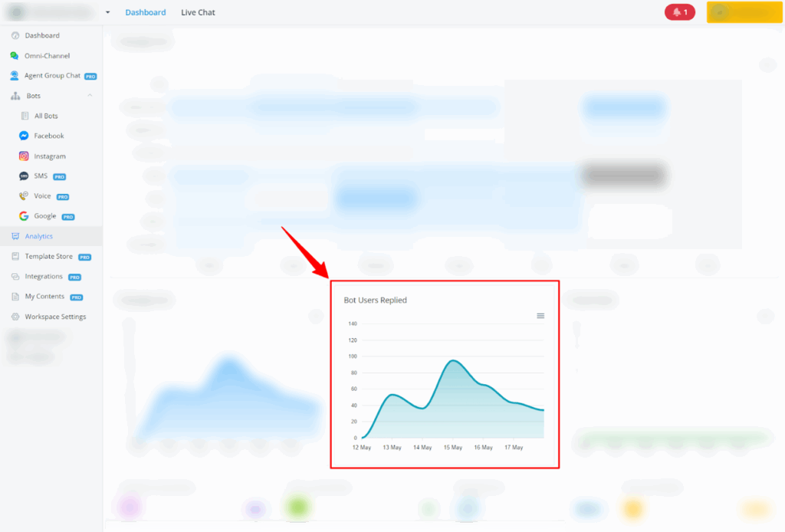Click the Agent Group Chat icon
The width and height of the screenshot is (785, 532).
click(15, 76)
